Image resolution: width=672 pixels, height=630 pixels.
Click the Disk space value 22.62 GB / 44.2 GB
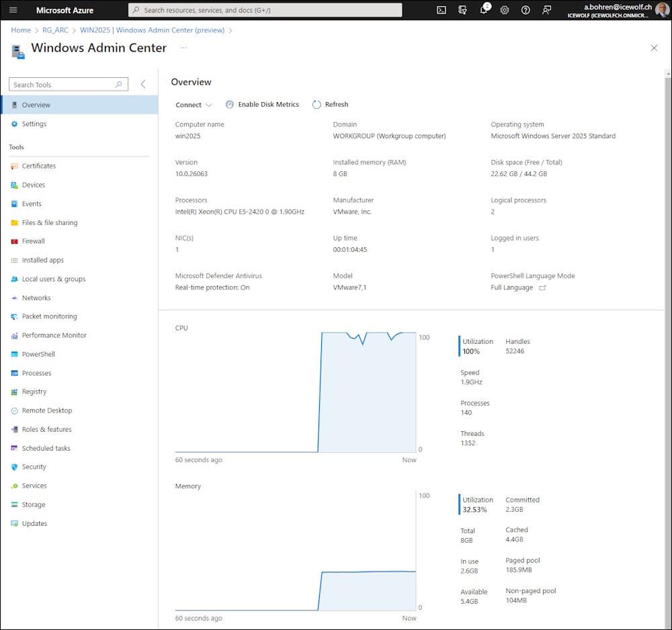(519, 174)
